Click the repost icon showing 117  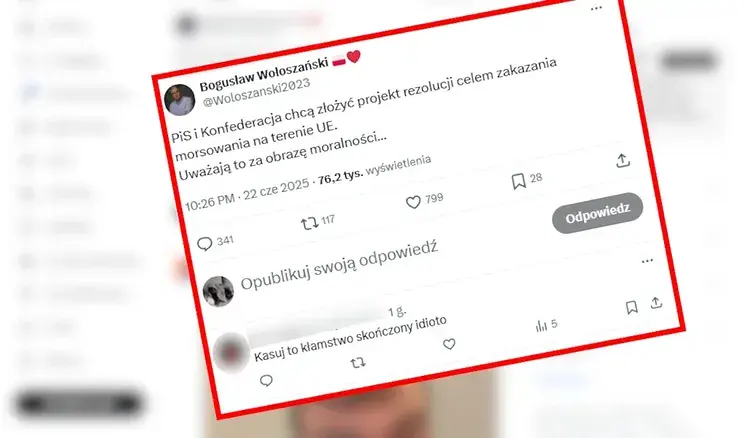click(309, 223)
